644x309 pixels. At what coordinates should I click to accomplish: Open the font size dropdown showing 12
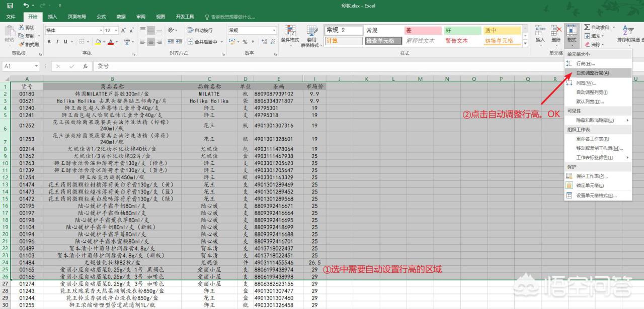click(117, 30)
